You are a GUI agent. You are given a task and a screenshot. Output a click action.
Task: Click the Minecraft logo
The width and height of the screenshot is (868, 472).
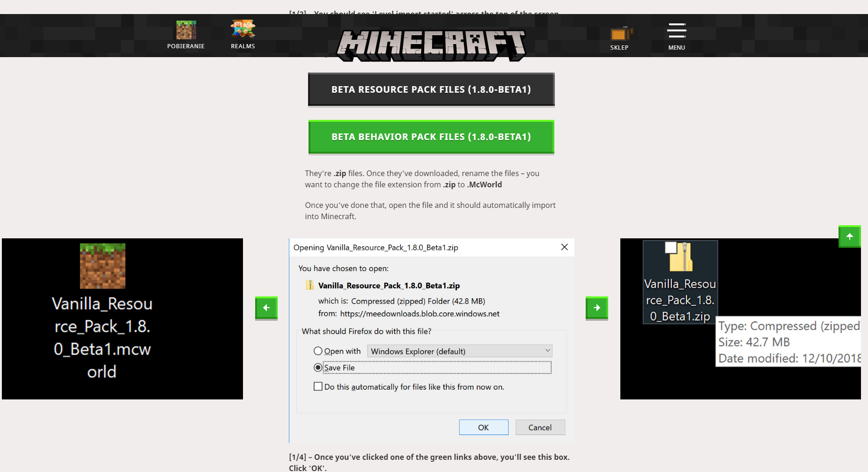(x=431, y=45)
